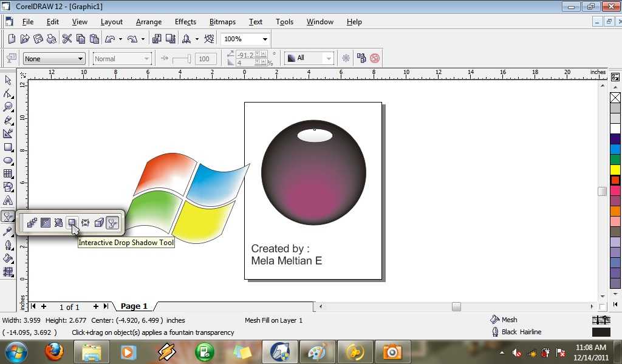Viewport: 622px width, 364px height.
Task: Choose the Interactive Distortion tool in flyout
Action: (59, 223)
